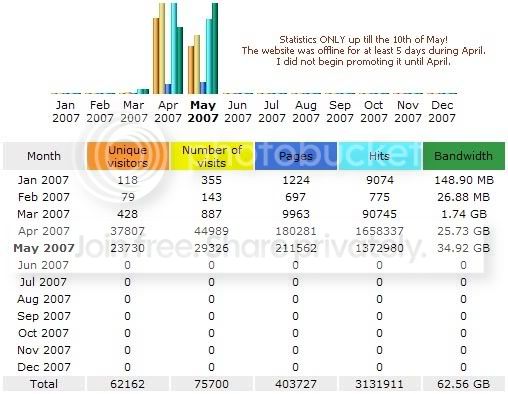Select the Mar 2007 table row label
The width and height of the screenshot is (508, 394).
[x=44, y=214]
